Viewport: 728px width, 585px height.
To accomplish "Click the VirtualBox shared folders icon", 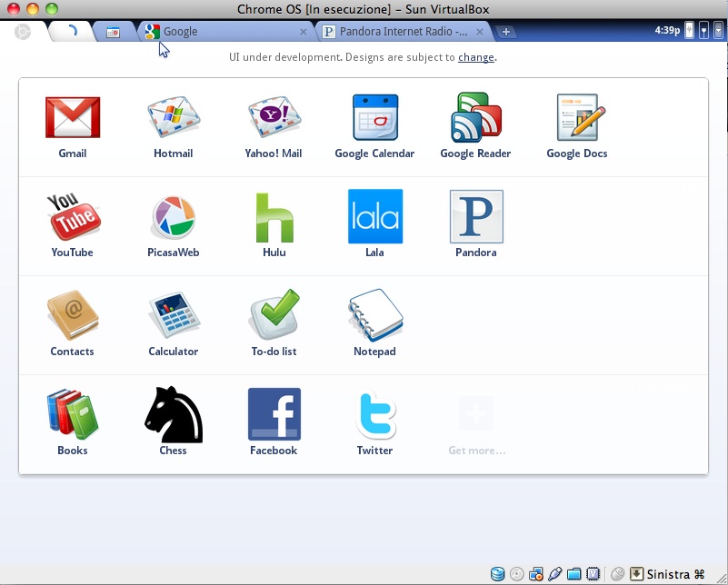I will point(573,574).
